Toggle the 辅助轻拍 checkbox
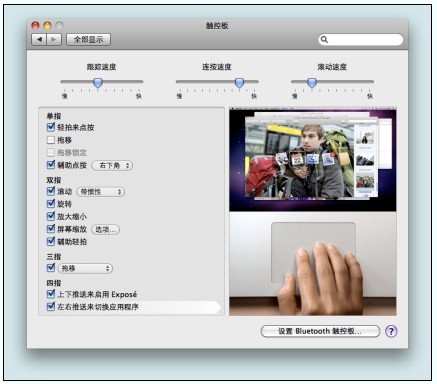This screenshot has height=384, width=437. point(51,241)
